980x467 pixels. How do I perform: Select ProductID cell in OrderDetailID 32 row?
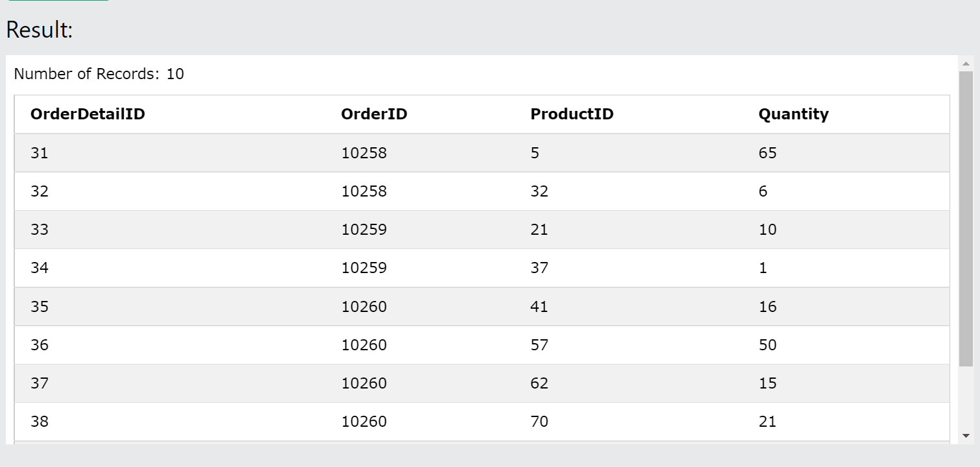click(x=539, y=191)
